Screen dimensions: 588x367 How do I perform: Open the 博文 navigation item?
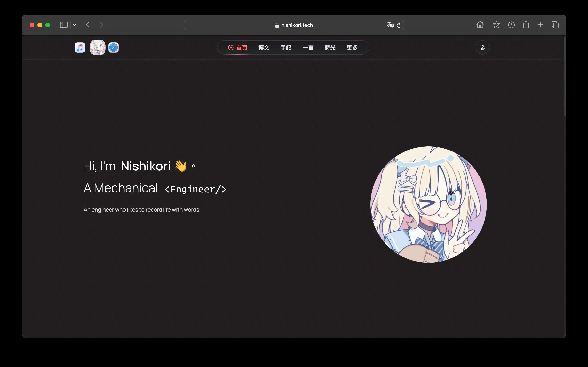click(x=264, y=48)
